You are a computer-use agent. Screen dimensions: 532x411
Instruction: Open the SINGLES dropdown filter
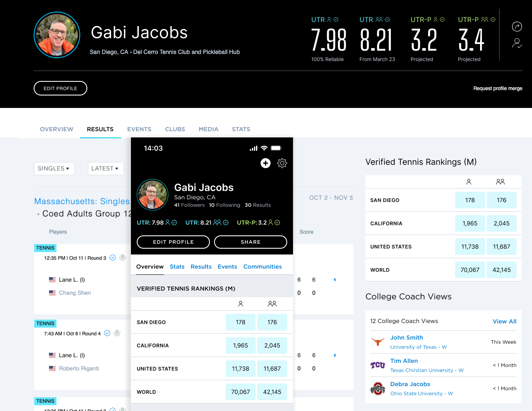tap(54, 169)
